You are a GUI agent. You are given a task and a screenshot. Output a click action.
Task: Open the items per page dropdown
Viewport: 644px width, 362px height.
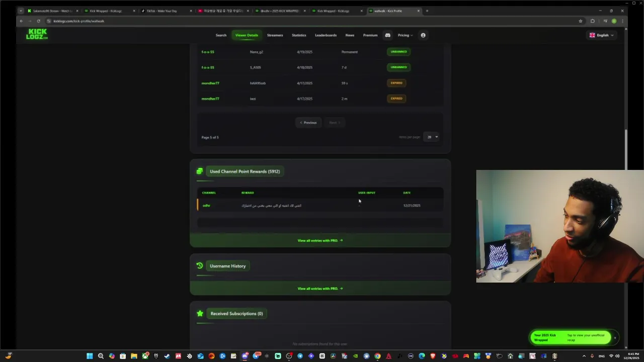click(x=432, y=137)
